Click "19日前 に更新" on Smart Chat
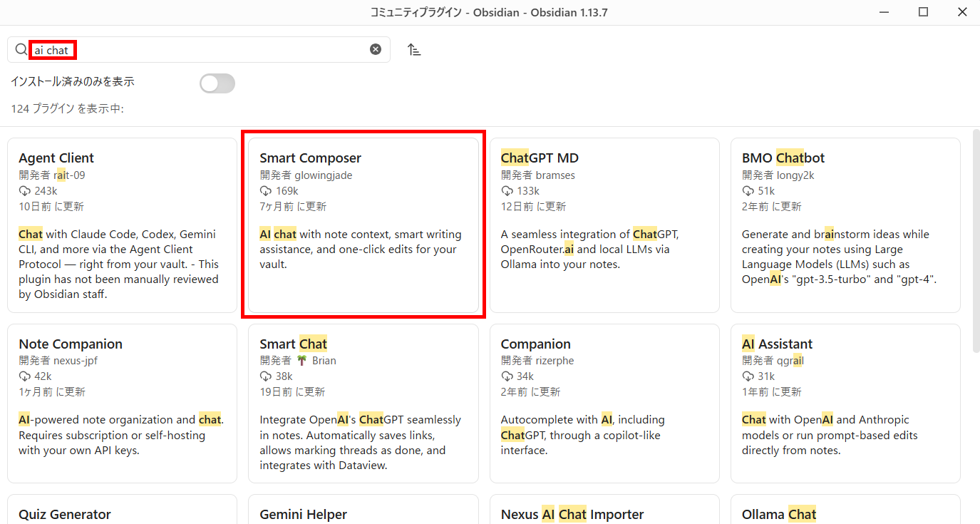The height and width of the screenshot is (524, 980). (x=292, y=392)
